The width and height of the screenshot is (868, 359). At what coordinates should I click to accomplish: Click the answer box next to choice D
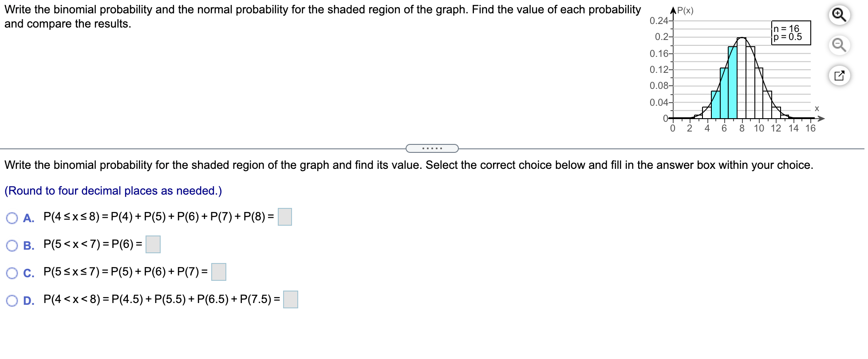pos(291,300)
